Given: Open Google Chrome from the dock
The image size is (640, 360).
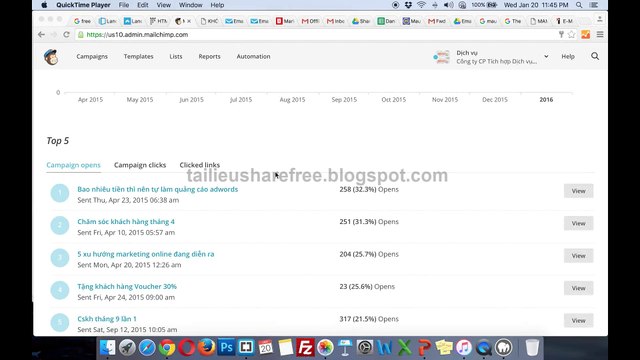Looking at the screenshot, I should pos(167,347).
